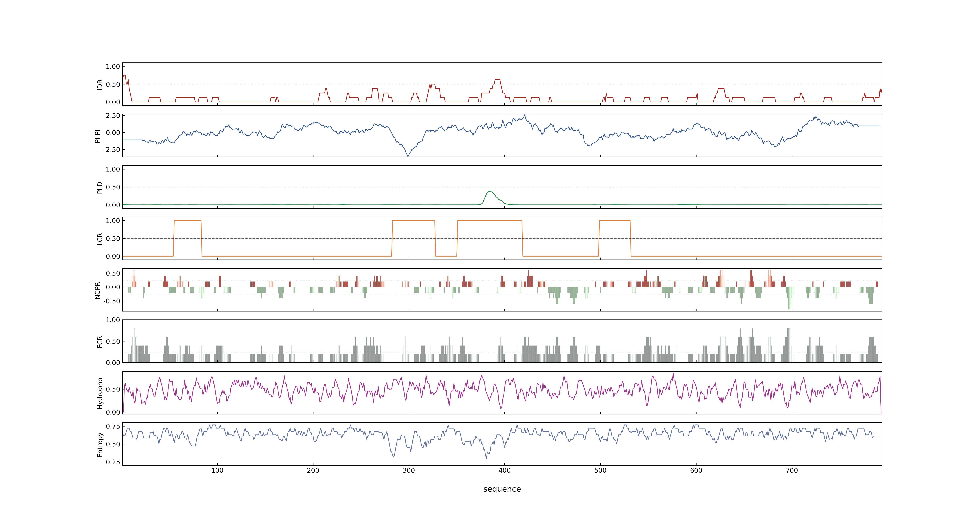Image resolution: width=980 pixels, height=523 pixels.
Task: Click the IDR y-axis label
Action: (x=100, y=85)
